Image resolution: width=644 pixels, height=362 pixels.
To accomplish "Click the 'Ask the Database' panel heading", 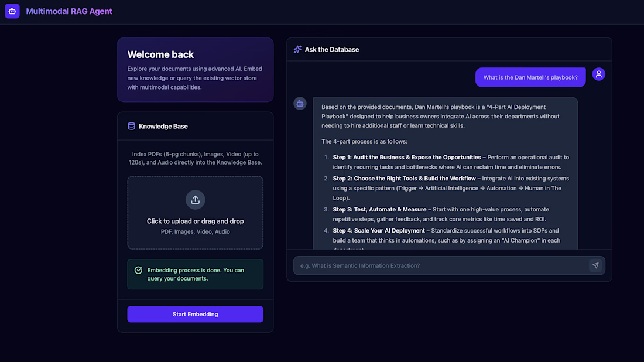I will [332, 49].
